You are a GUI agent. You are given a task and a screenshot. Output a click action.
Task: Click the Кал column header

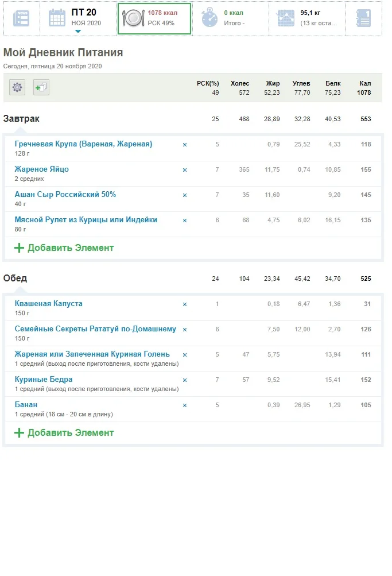pos(365,83)
